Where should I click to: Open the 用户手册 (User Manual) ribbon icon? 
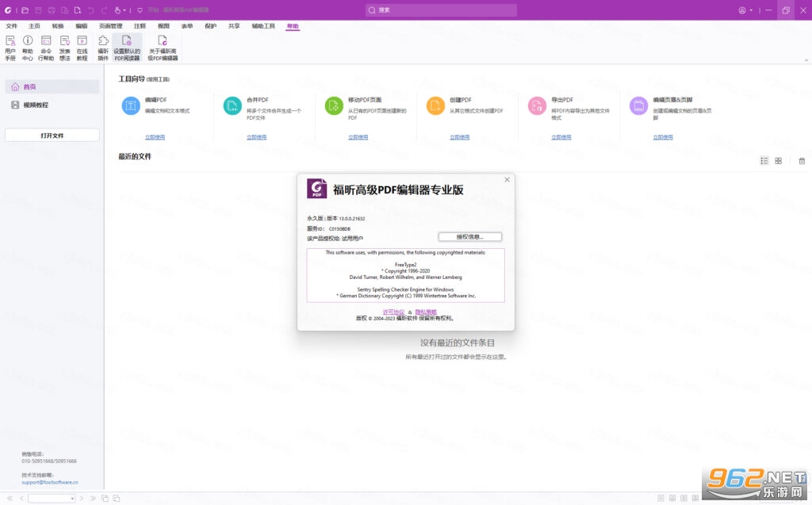tap(10, 48)
